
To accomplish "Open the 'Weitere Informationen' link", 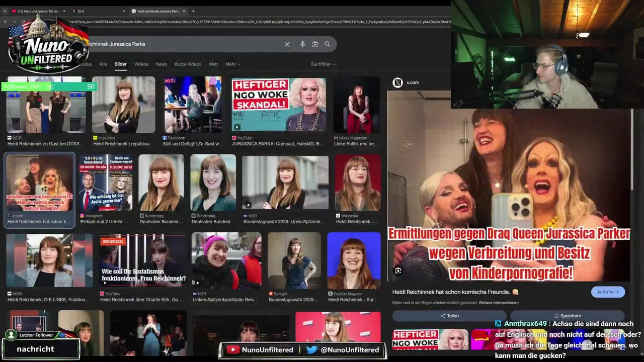I will [x=499, y=303].
